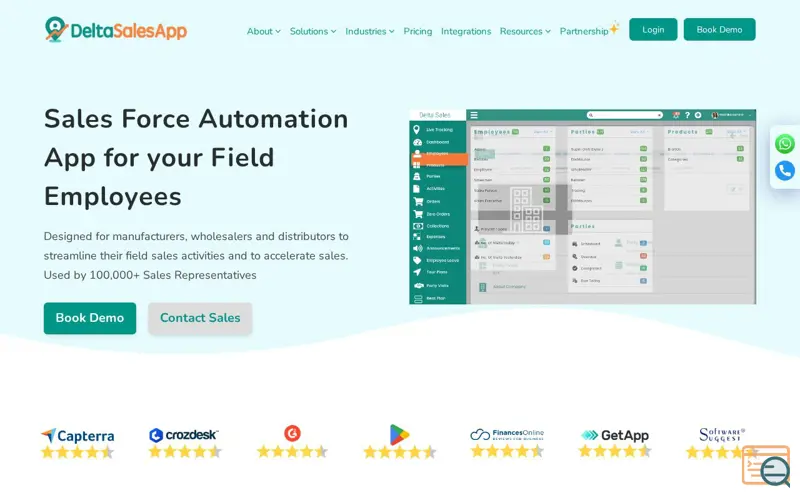Click Book Demo in the top navigation
The height and width of the screenshot is (500, 800).
point(719,30)
